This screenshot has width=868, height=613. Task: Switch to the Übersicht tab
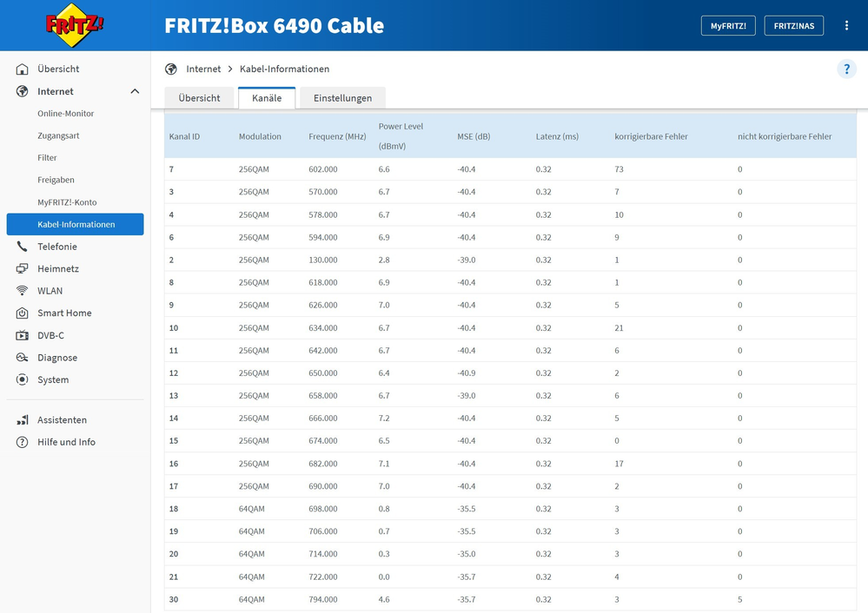[x=199, y=98]
